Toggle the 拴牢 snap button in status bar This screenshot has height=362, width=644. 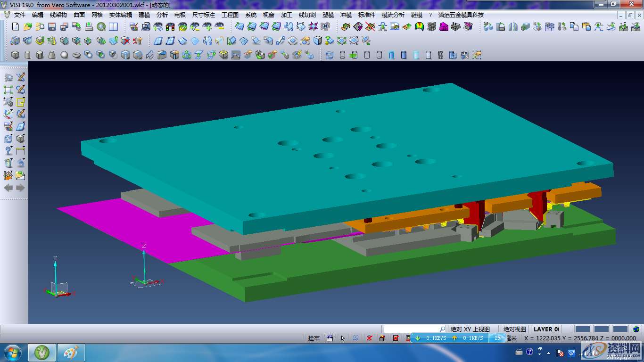314,338
